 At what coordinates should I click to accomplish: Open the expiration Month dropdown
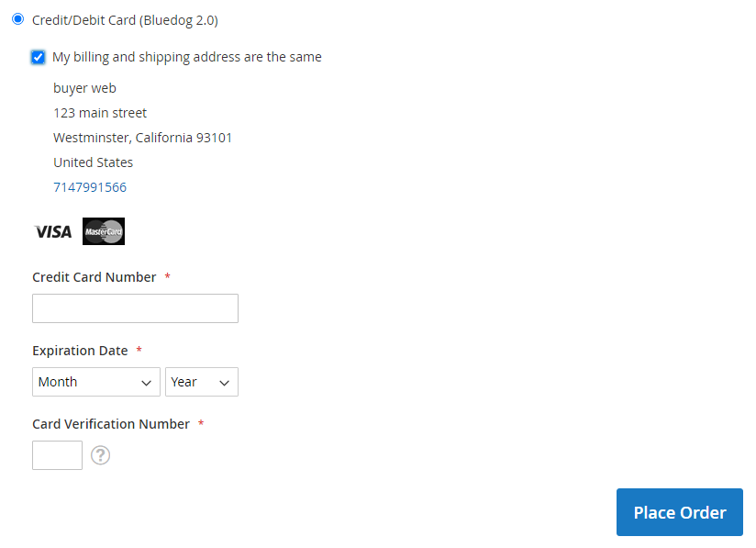96,382
